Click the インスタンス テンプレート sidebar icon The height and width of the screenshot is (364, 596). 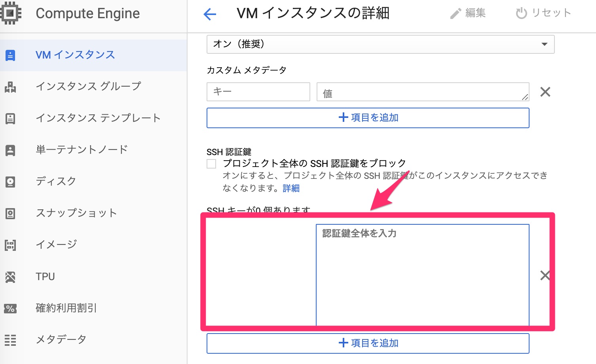10,118
